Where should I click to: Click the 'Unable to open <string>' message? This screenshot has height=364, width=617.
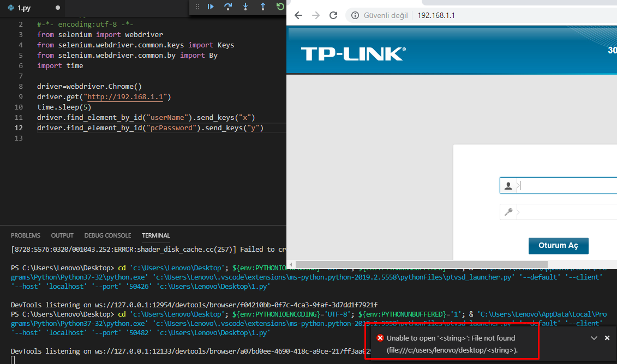(452, 344)
